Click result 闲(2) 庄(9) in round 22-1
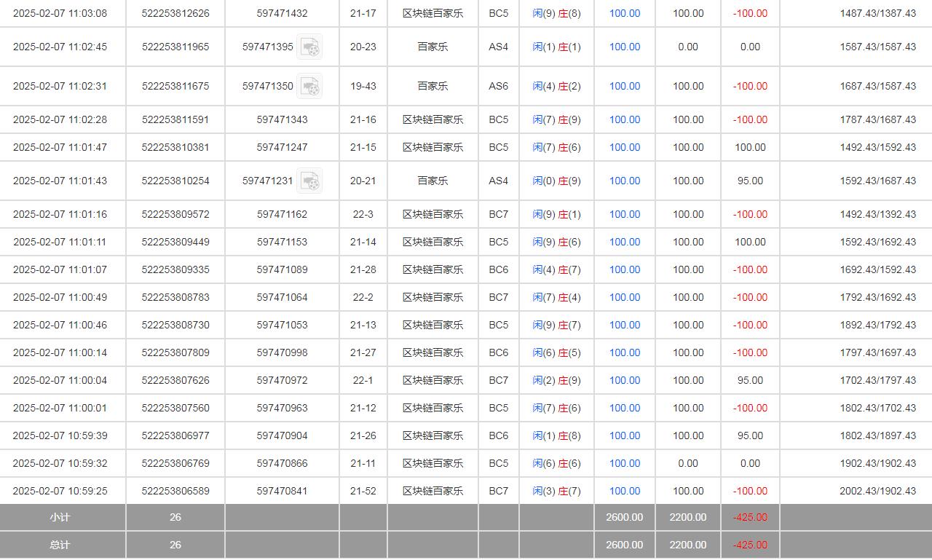Screen dimensions: 932x560 click(556, 380)
